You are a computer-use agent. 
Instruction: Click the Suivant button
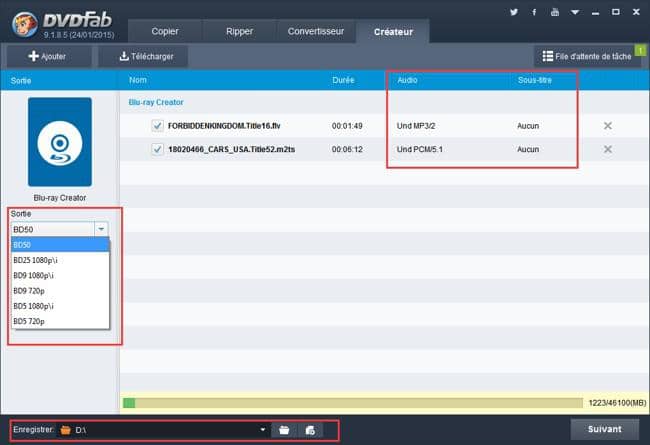coord(604,429)
